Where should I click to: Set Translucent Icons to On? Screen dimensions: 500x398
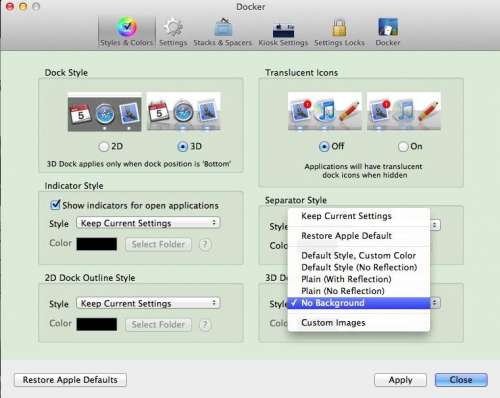click(403, 147)
